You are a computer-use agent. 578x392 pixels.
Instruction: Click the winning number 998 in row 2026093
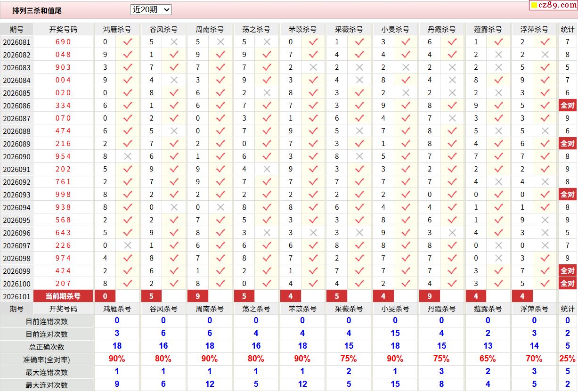click(63, 195)
